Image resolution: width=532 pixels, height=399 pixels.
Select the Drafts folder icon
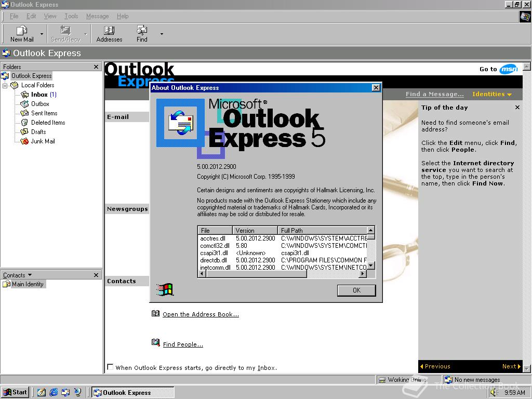(24, 132)
